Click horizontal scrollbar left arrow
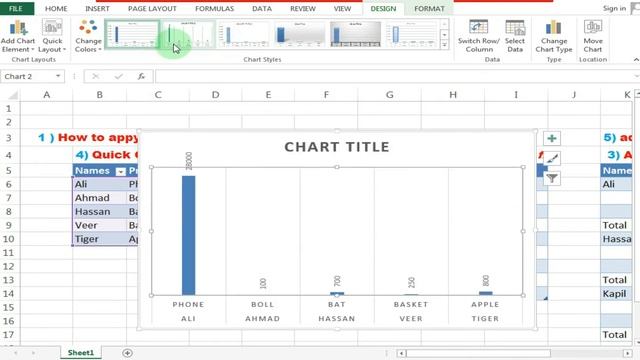 (401, 353)
